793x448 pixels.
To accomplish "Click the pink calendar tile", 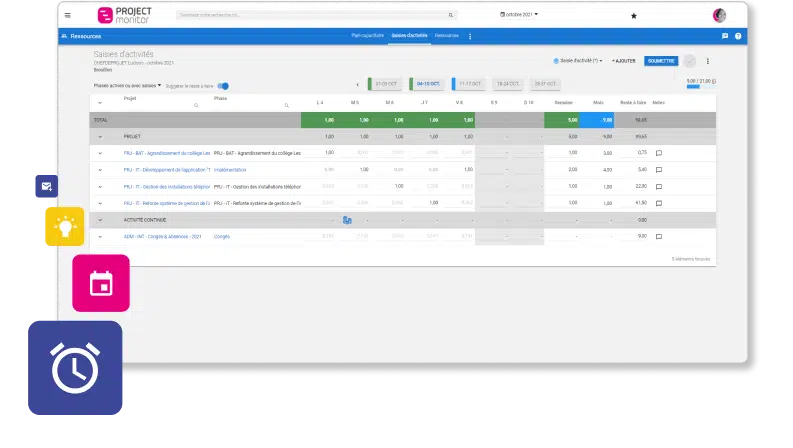I will tap(101, 283).
